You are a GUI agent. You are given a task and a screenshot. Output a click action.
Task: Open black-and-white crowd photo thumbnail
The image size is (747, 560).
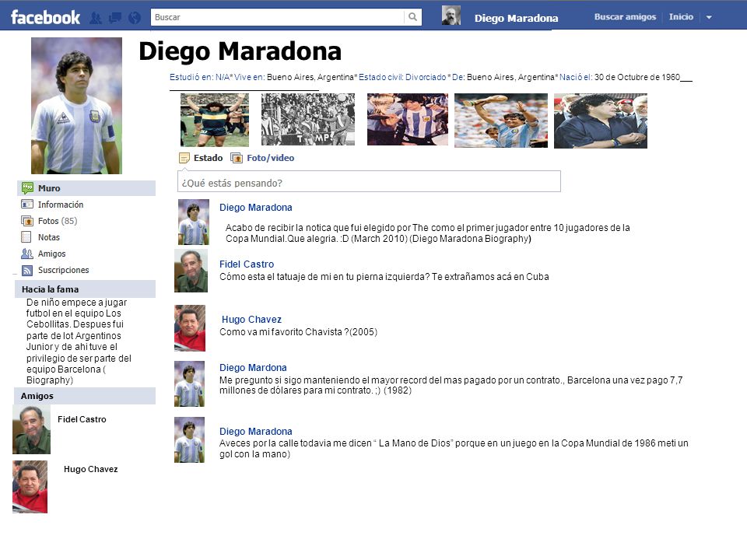coord(308,119)
